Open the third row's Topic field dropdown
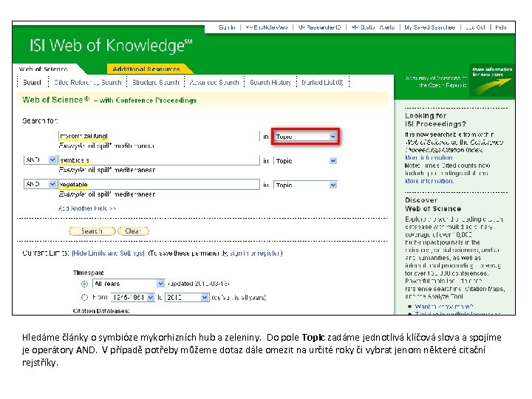 (305, 185)
